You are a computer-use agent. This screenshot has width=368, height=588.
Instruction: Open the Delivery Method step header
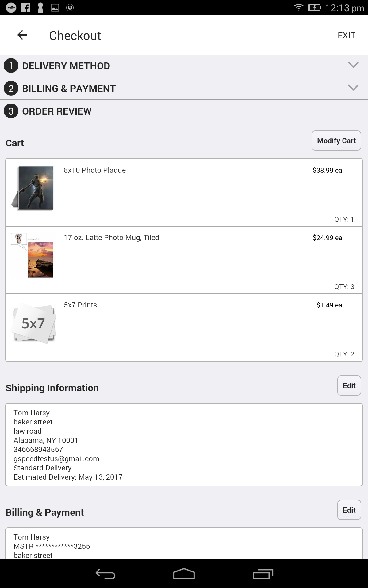tap(66, 66)
